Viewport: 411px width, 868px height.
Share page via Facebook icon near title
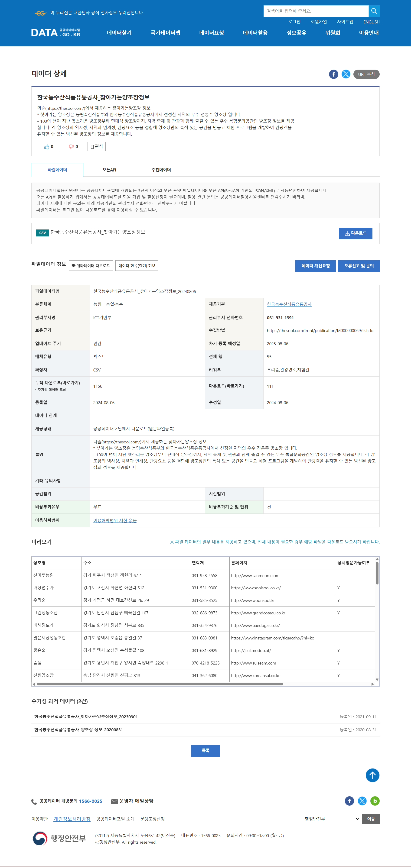333,74
